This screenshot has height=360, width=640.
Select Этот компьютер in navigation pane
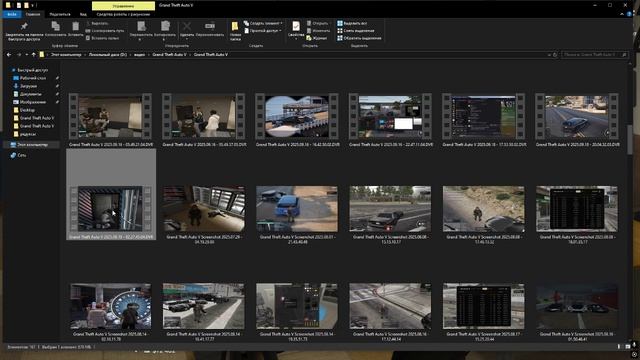(x=32, y=144)
